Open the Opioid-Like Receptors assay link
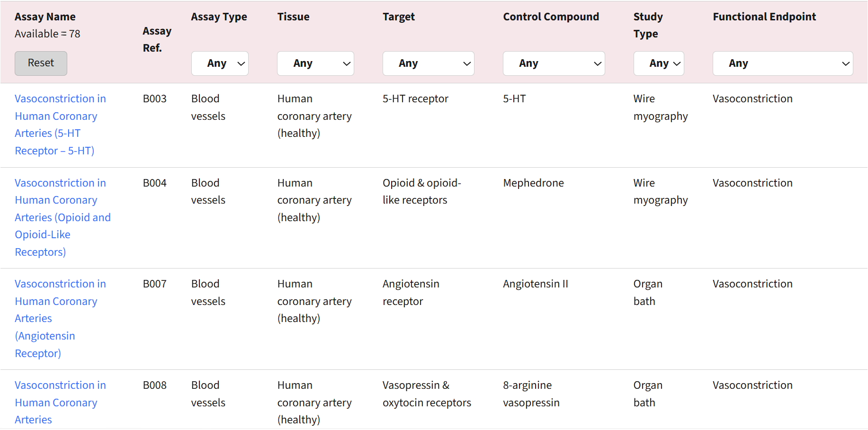This screenshot has width=868, height=430. pos(63,217)
